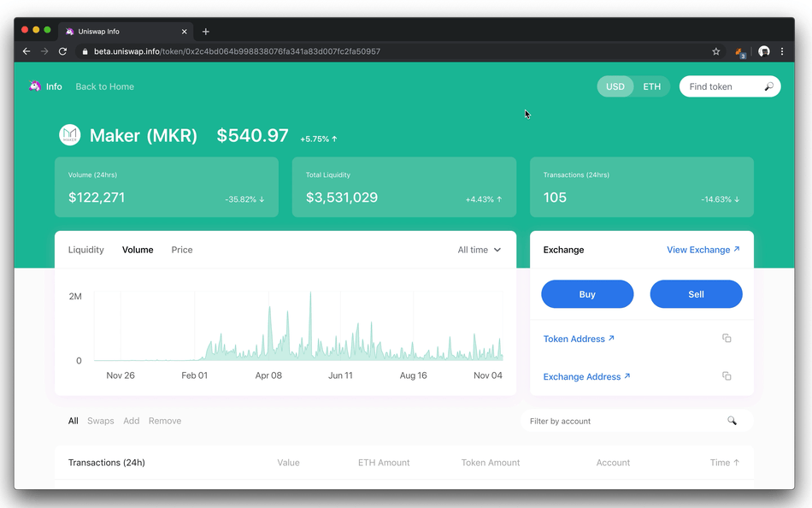Click the Sell button
Screen dimensions: 812x508
(696, 294)
